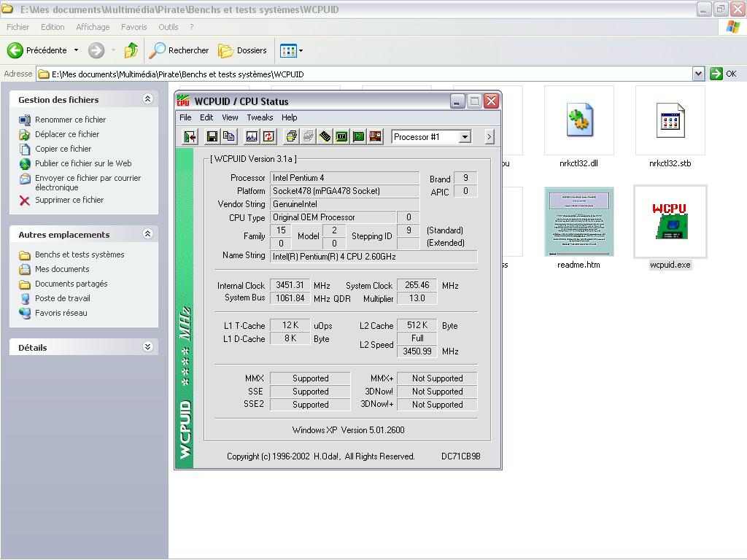Open the Tweaks menu in WCPUID
The height and width of the screenshot is (560, 747).
(x=260, y=117)
